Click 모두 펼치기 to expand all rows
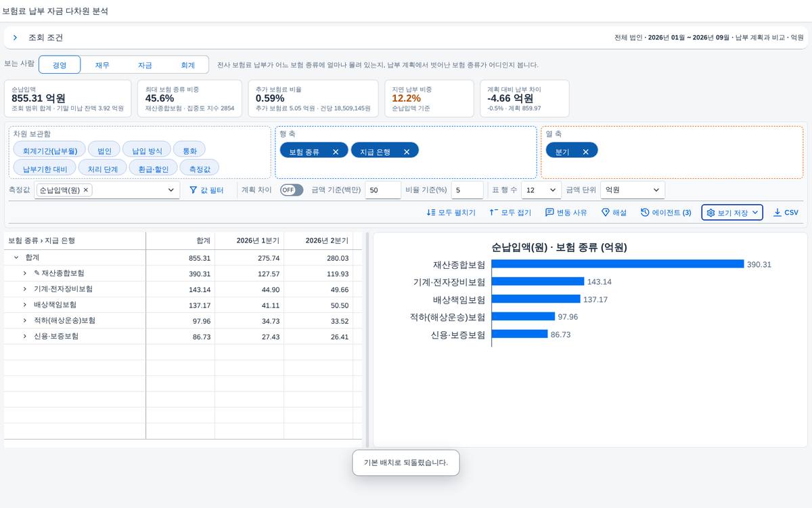 [451, 213]
